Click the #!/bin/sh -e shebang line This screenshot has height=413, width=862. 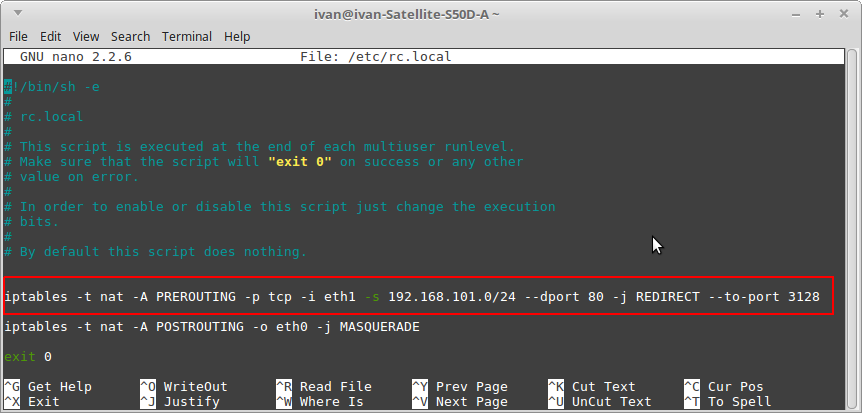click(52, 86)
